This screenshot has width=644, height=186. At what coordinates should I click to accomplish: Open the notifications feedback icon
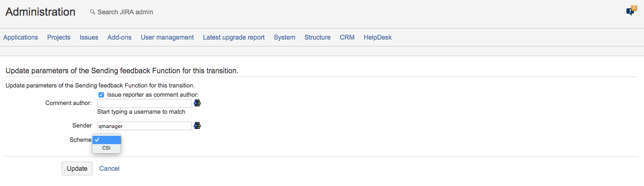pos(630,12)
